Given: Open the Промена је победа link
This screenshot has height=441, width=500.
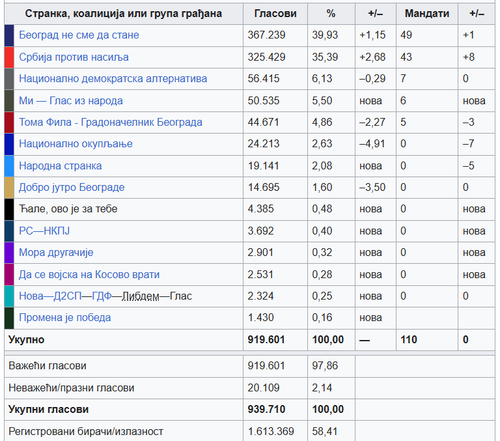Looking at the screenshot, I should [65, 317].
